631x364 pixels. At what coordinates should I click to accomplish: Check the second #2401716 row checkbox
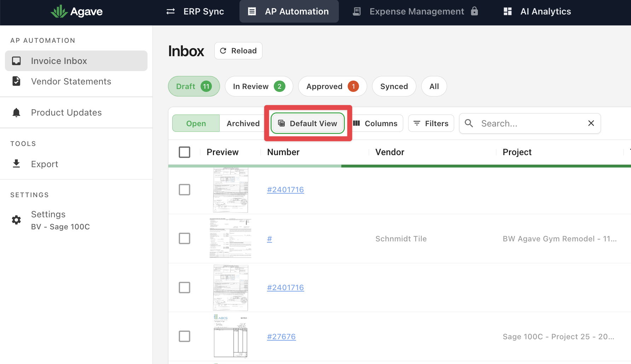pyautogui.click(x=185, y=288)
